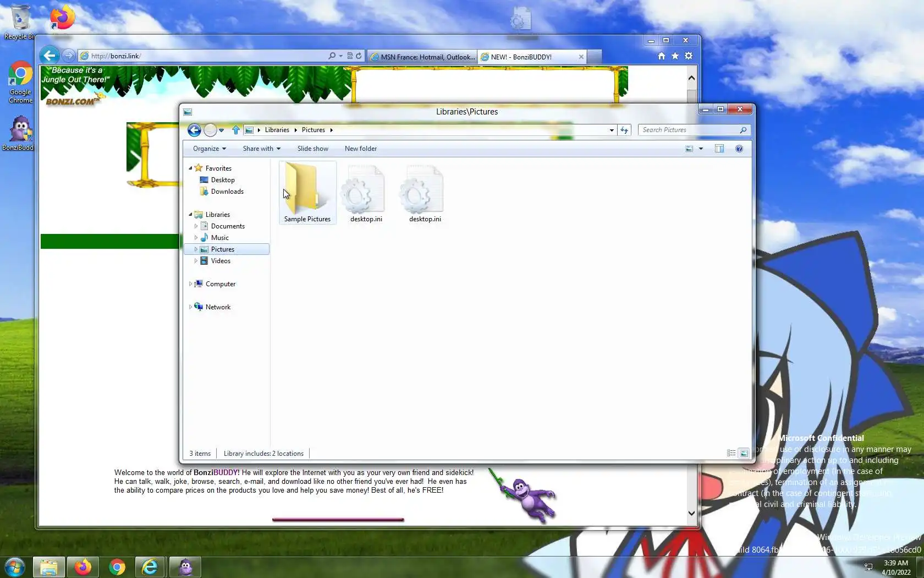
Task: Switch to the MSN France Hotmail tab
Action: pyautogui.click(x=422, y=57)
